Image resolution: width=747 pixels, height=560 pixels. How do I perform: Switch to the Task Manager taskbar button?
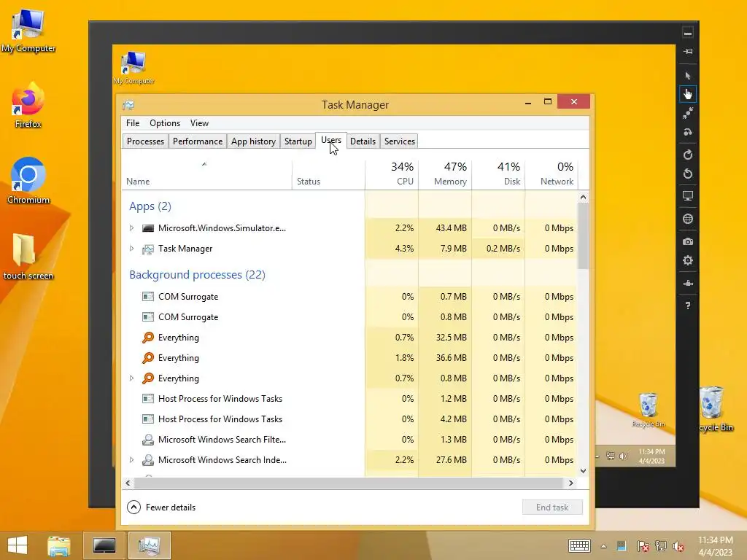click(x=150, y=545)
